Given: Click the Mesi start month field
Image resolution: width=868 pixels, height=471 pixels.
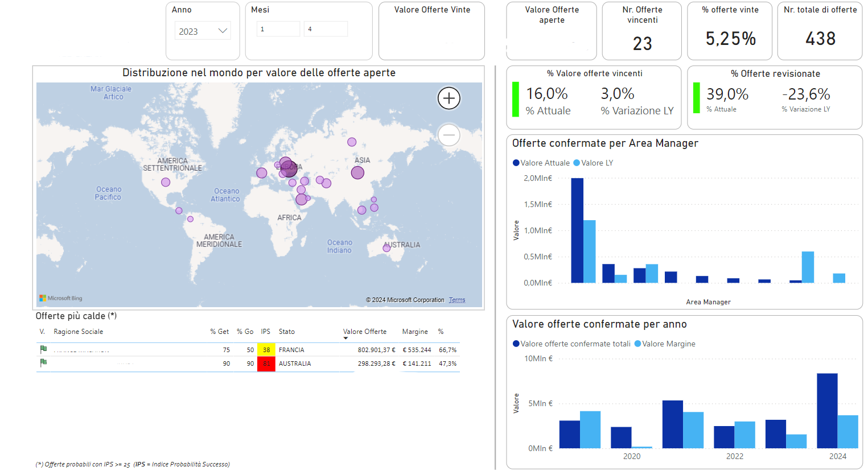Looking at the screenshot, I should point(278,29).
